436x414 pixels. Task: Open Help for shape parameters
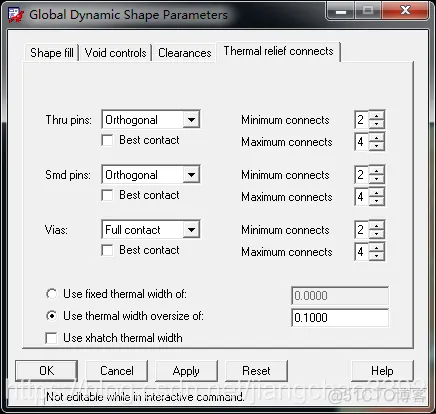tap(382, 371)
